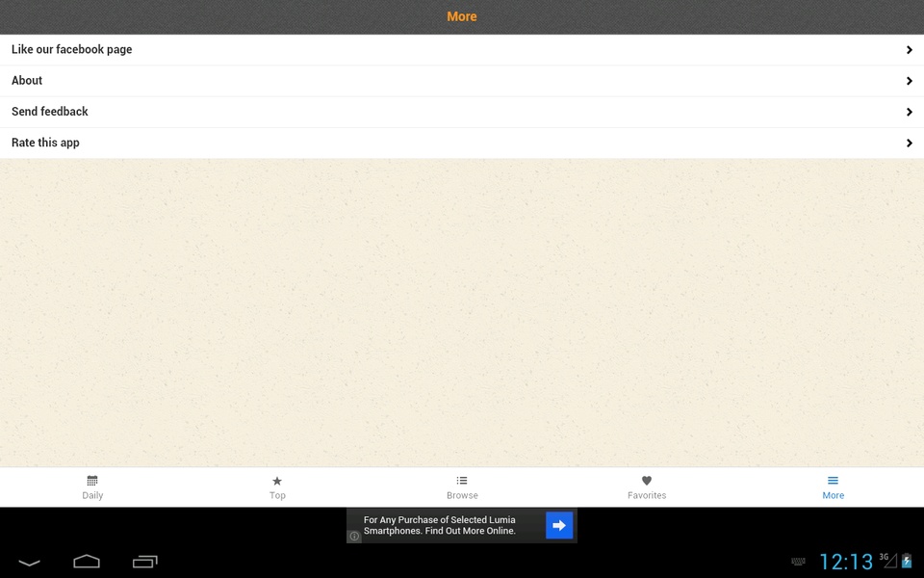The image size is (924, 578).
Task: Open the About entry
Action: pyautogui.click(x=462, y=81)
